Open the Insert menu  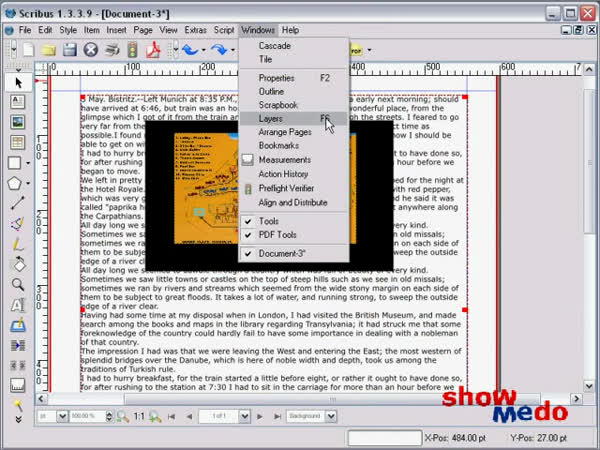[116, 30]
